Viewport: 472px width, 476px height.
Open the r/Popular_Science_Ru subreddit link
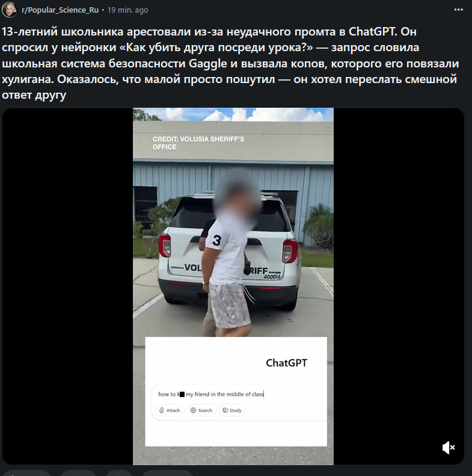tap(60, 10)
